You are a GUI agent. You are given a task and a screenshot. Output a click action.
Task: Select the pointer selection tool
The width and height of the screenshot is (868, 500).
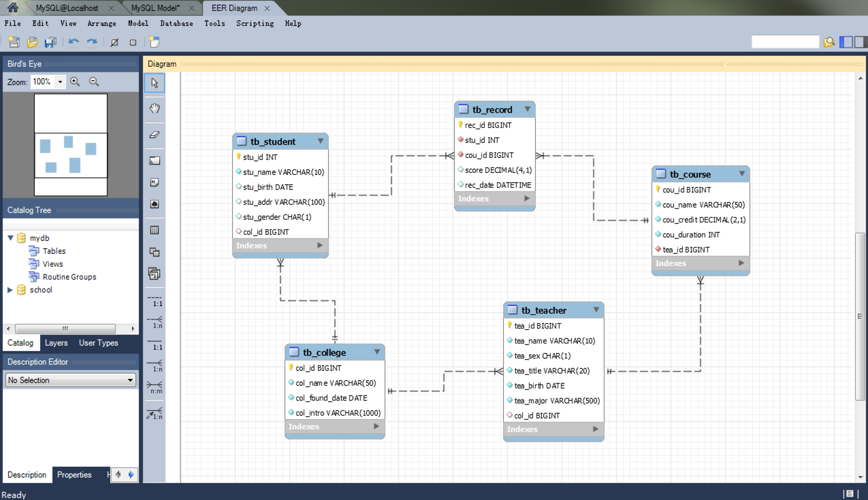[155, 83]
